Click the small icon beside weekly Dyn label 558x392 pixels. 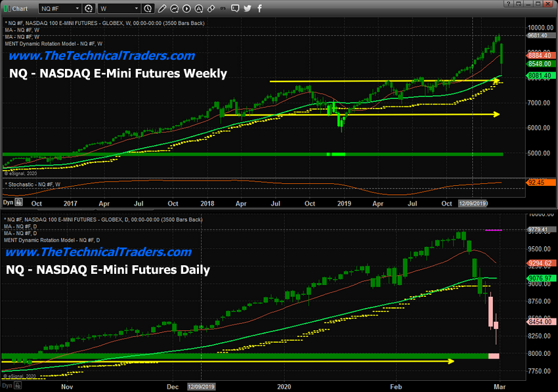pyautogui.click(x=20, y=204)
